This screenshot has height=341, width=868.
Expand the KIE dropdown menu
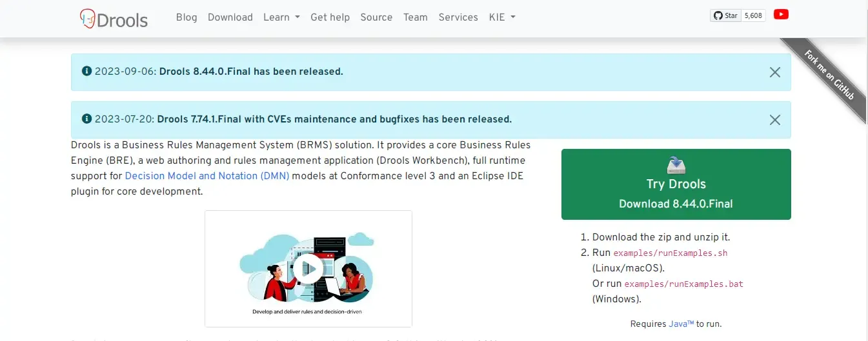pos(502,17)
